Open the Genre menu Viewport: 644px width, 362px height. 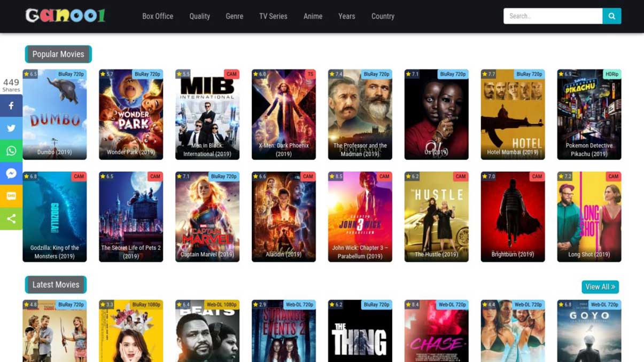(x=234, y=16)
